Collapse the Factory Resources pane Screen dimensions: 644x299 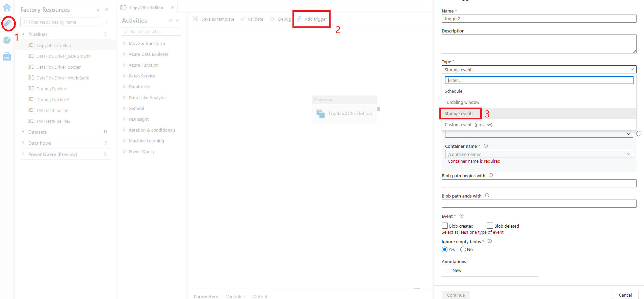pyautogui.click(x=107, y=10)
